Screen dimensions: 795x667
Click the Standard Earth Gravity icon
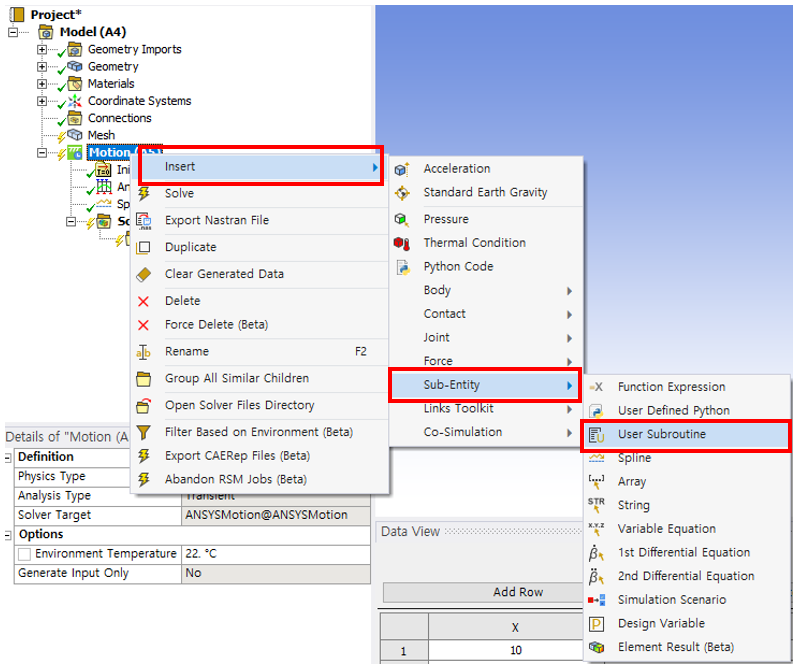coord(402,193)
